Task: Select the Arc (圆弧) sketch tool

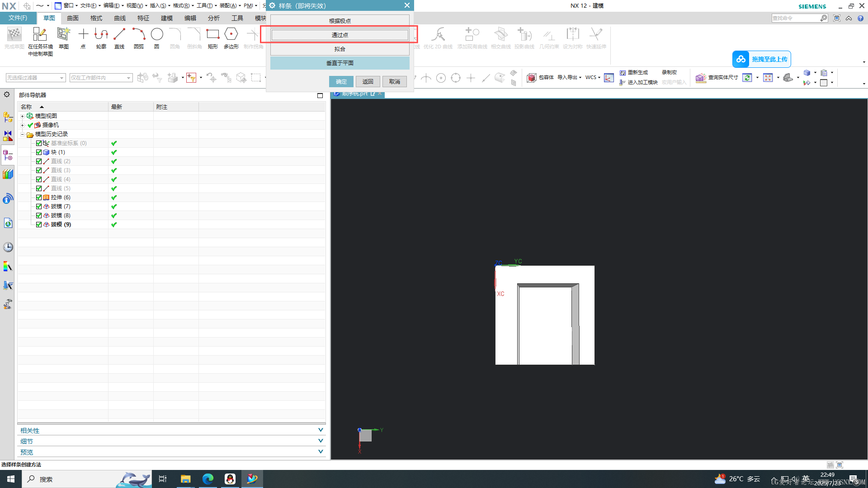Action: point(139,34)
